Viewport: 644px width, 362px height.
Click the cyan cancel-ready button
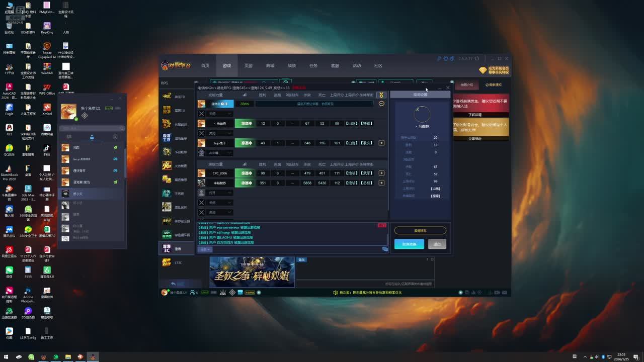pos(409,244)
